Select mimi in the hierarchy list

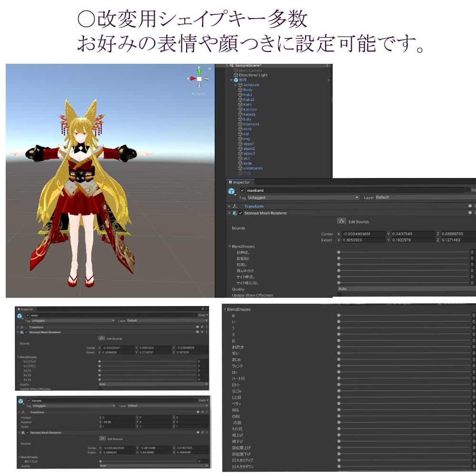248,129
